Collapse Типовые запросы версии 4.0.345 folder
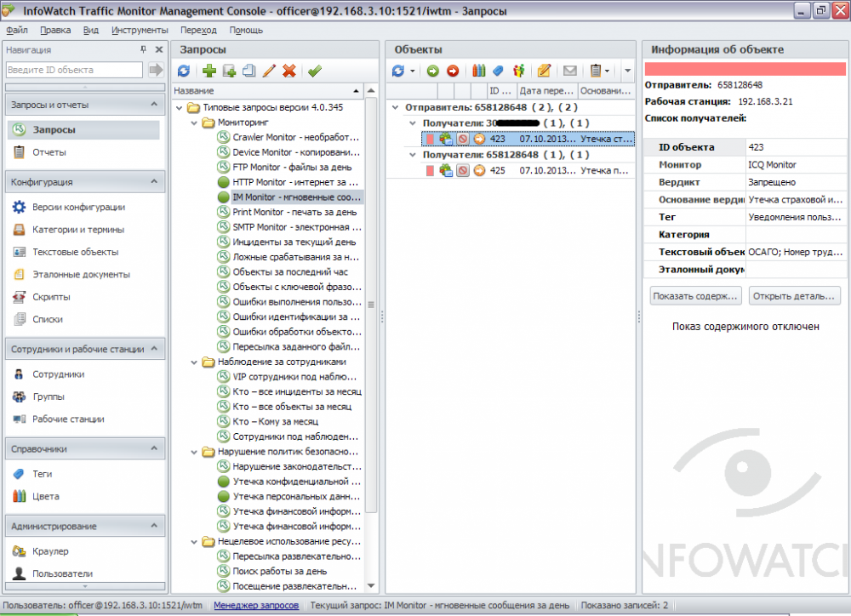Image resolution: width=851 pixels, height=616 pixels. pyautogui.click(x=179, y=107)
